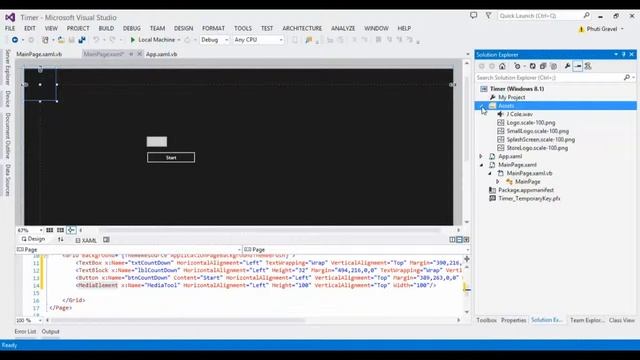Select the J Cole.wav file
640x360 pixels.
[519, 114]
